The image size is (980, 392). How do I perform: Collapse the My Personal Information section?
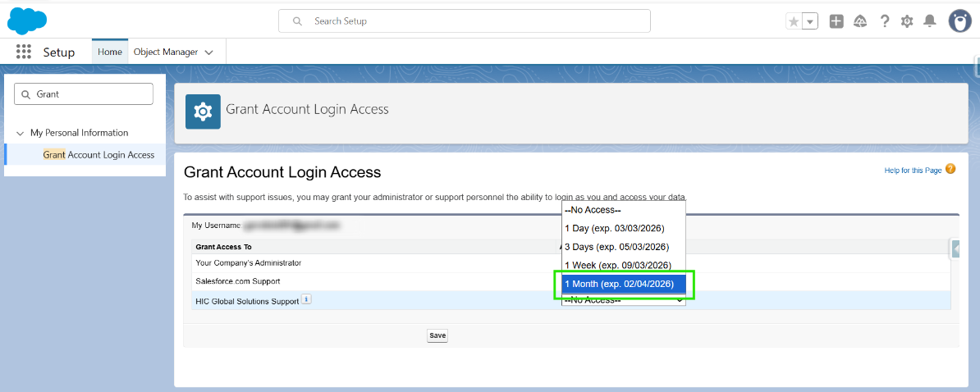click(x=21, y=133)
